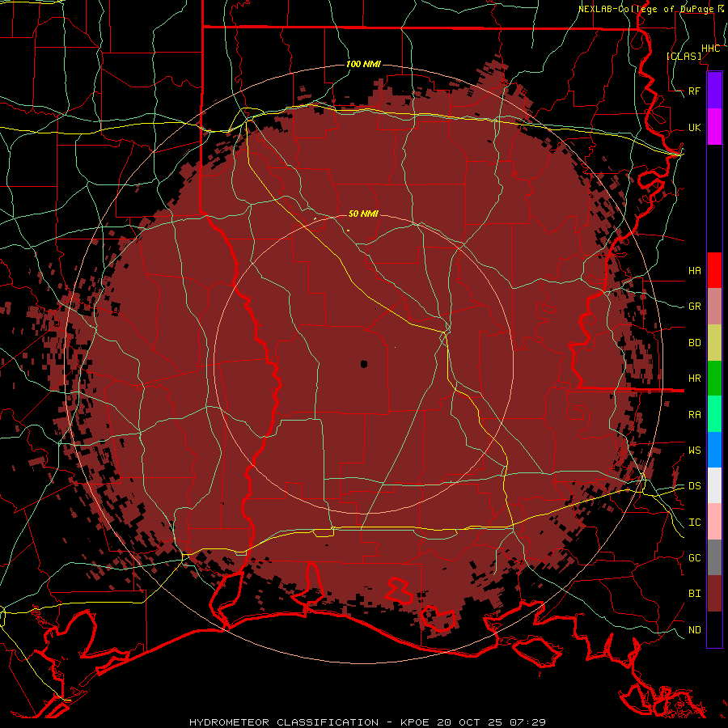Click the GC legend label
The height and width of the screenshot is (728, 728).
click(x=695, y=557)
